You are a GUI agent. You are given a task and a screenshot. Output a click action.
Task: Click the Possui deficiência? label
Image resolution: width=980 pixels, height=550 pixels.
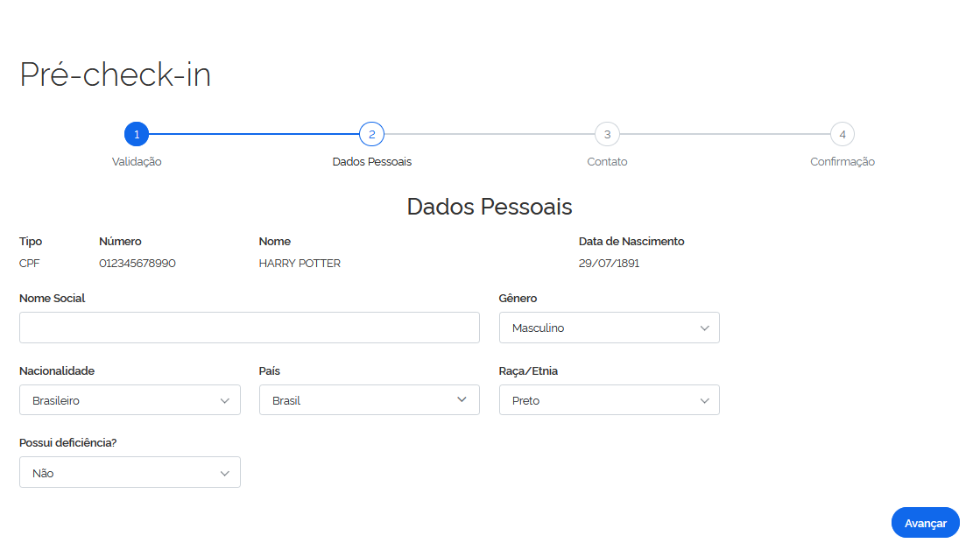coord(68,442)
